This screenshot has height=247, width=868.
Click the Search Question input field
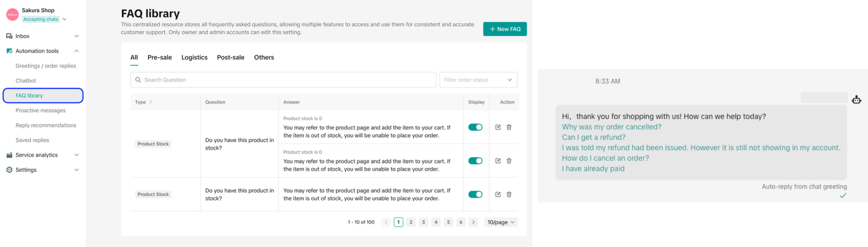coord(283,80)
